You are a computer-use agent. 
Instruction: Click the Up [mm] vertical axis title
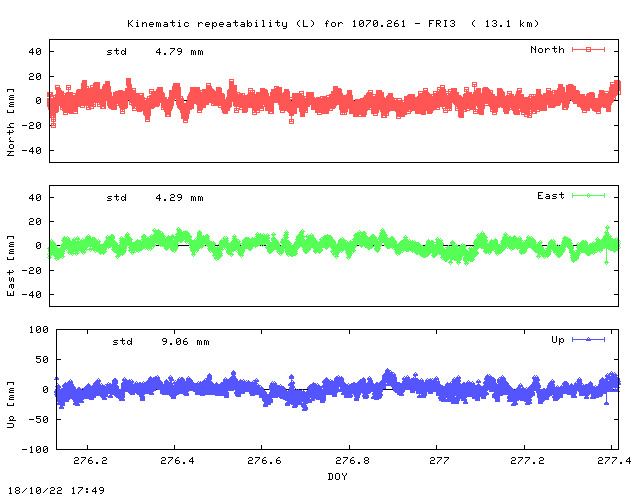coord(11,405)
